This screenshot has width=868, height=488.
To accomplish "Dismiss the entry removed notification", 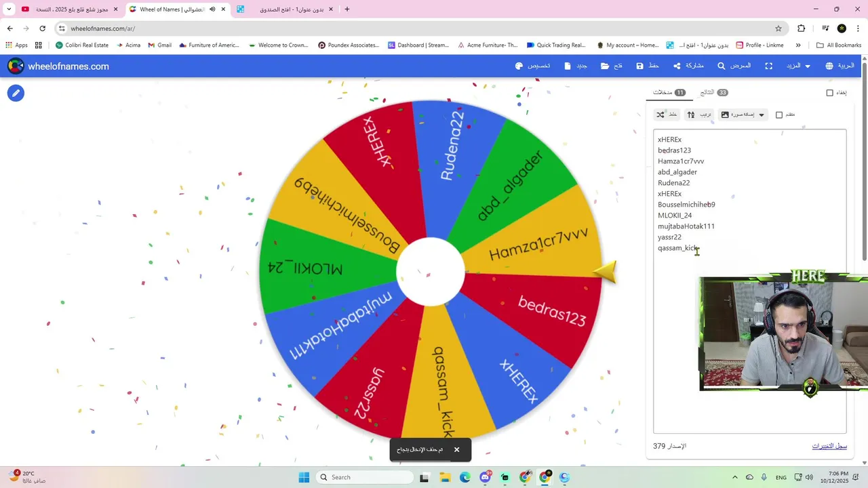I will 456,449.
